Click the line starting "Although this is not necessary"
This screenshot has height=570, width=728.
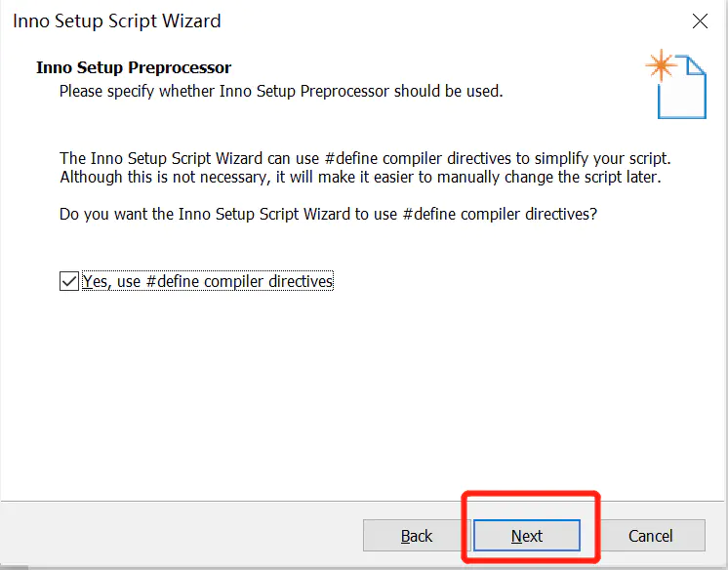(360, 177)
